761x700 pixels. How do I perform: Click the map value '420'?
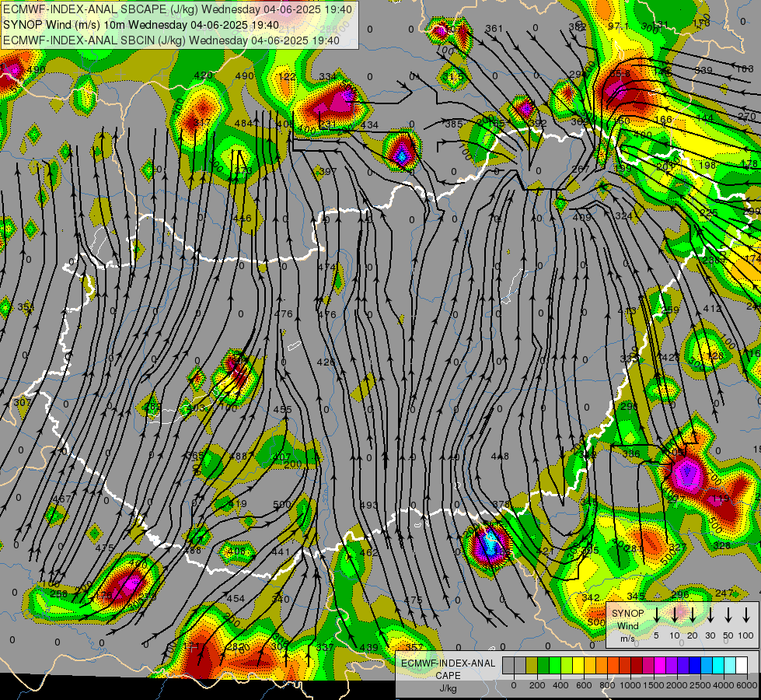[x=203, y=75]
